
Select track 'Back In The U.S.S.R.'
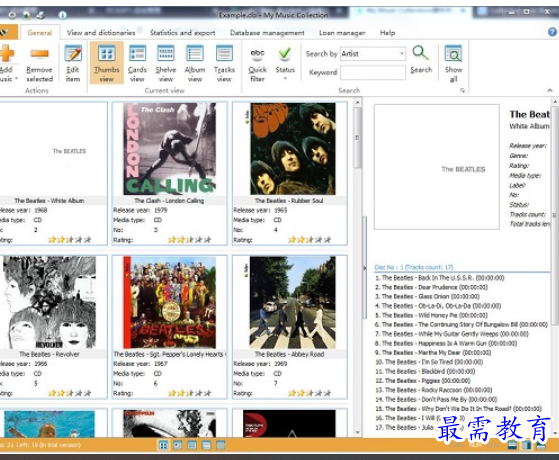tap(440, 278)
